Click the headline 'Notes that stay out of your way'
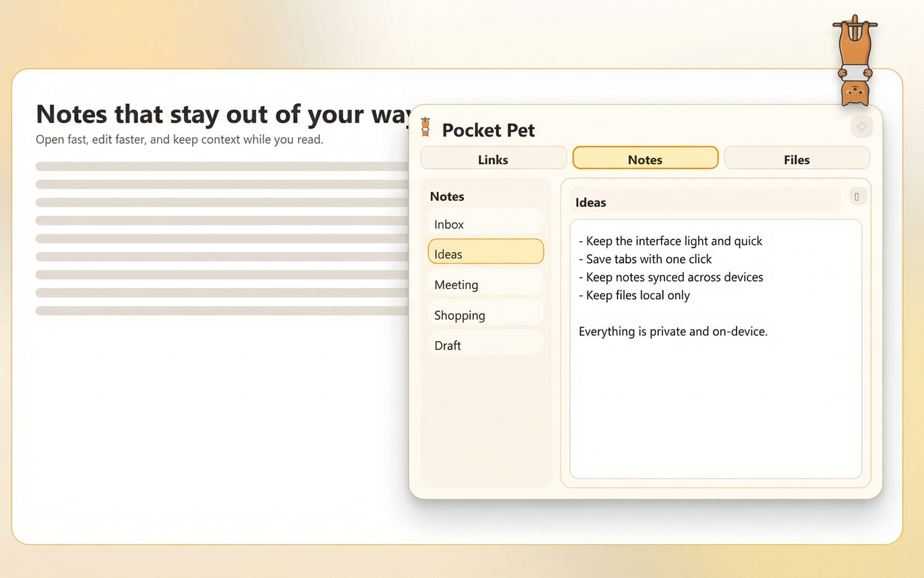The image size is (924, 578). pos(217,113)
